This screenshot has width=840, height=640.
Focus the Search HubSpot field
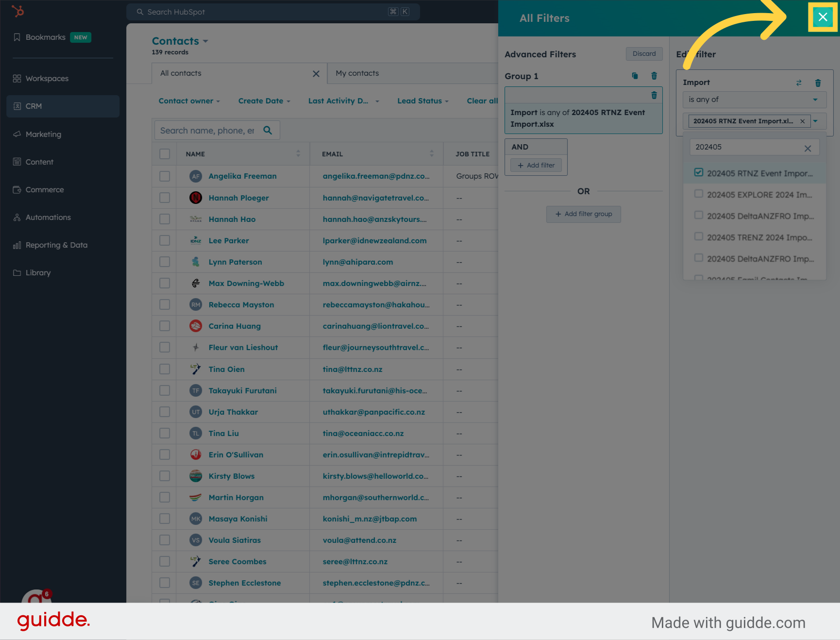(273, 12)
